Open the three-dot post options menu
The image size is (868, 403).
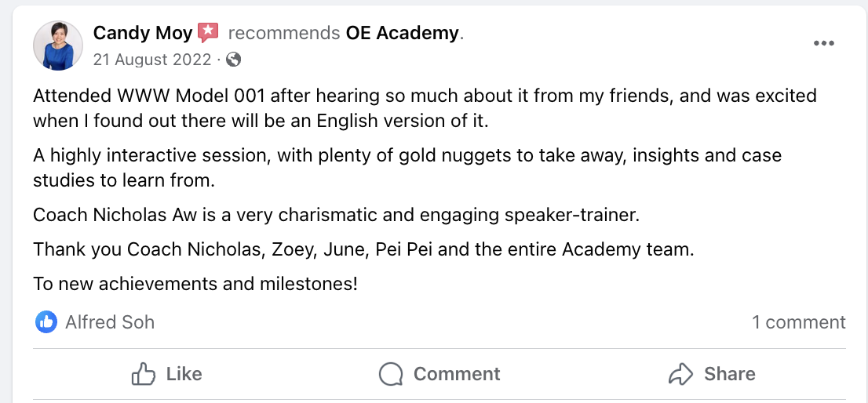823,43
